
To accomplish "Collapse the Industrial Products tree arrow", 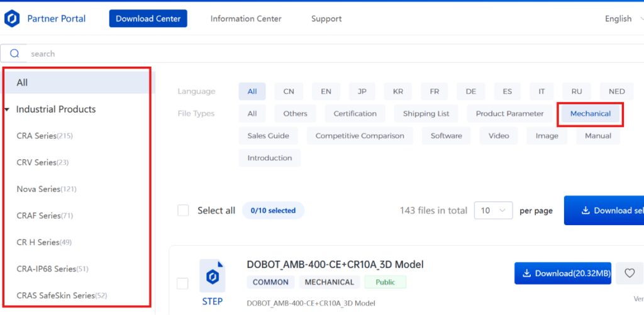I will tap(8, 109).
